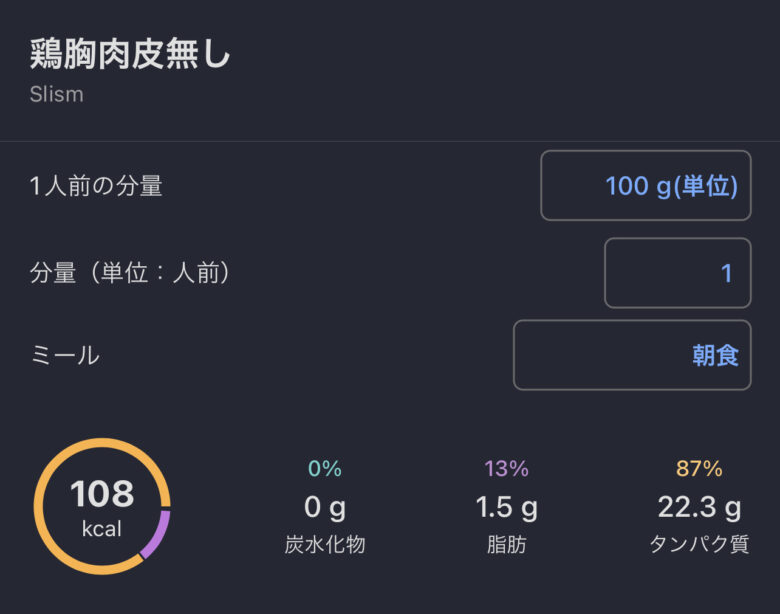This screenshot has width=780, height=614.
Task: Tap the 鶏胸肉皮無し food title
Action: click(130, 54)
